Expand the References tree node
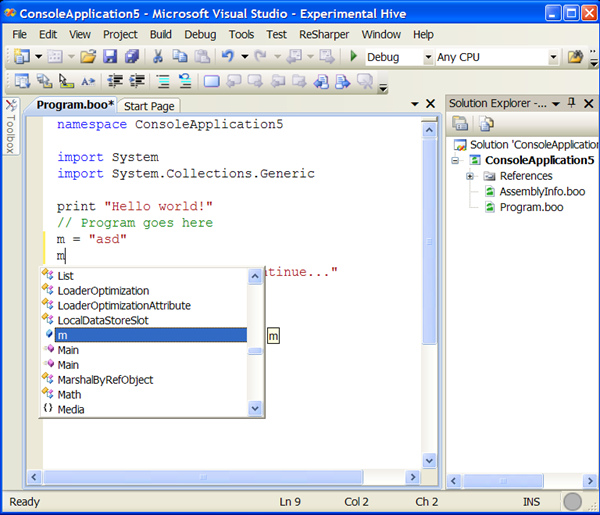The image size is (600, 515). (x=470, y=176)
